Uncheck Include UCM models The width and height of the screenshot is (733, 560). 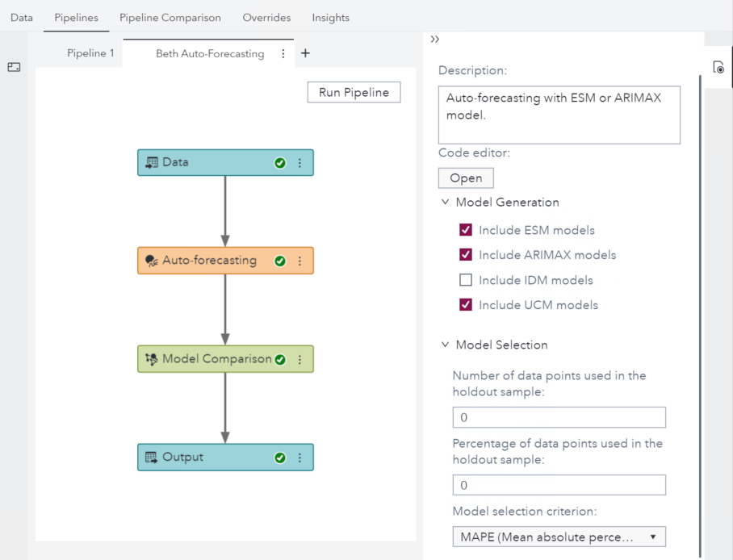466,305
